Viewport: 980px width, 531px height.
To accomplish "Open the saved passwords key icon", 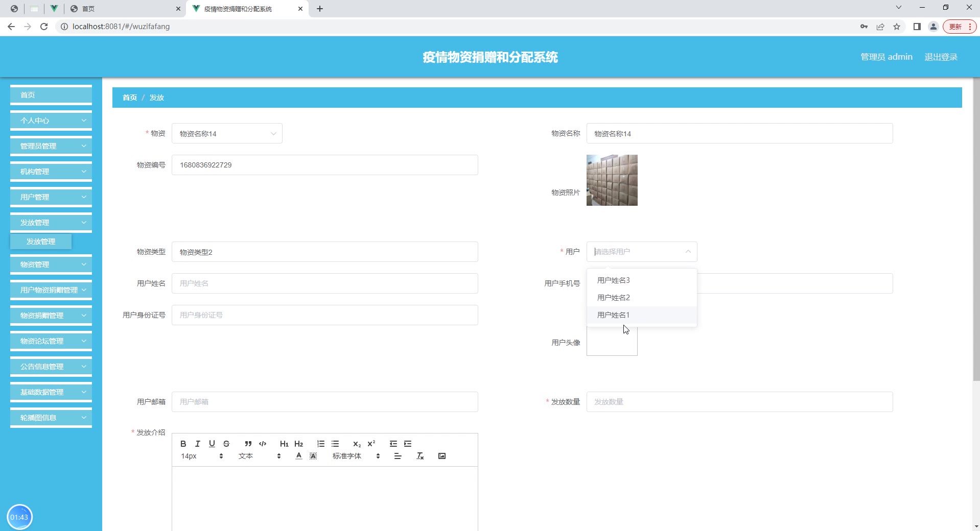I will point(864,27).
